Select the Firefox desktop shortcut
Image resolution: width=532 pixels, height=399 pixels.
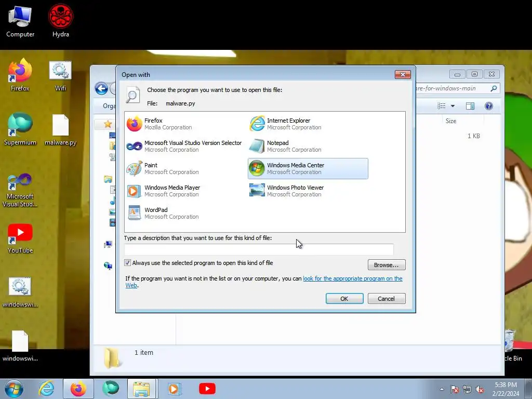click(20, 75)
